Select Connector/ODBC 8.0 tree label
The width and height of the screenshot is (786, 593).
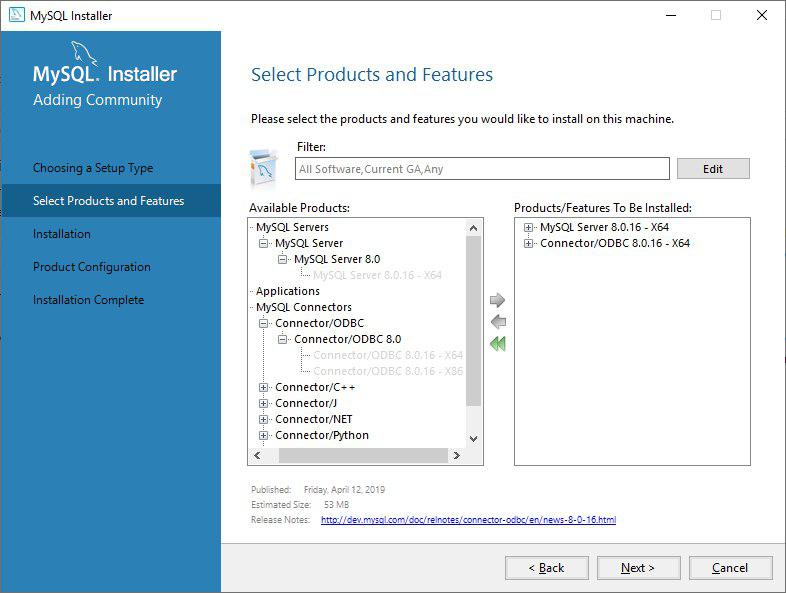347,339
